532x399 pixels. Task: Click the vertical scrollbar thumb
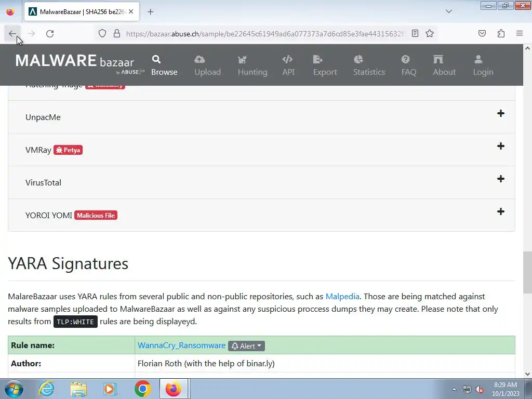click(528, 272)
